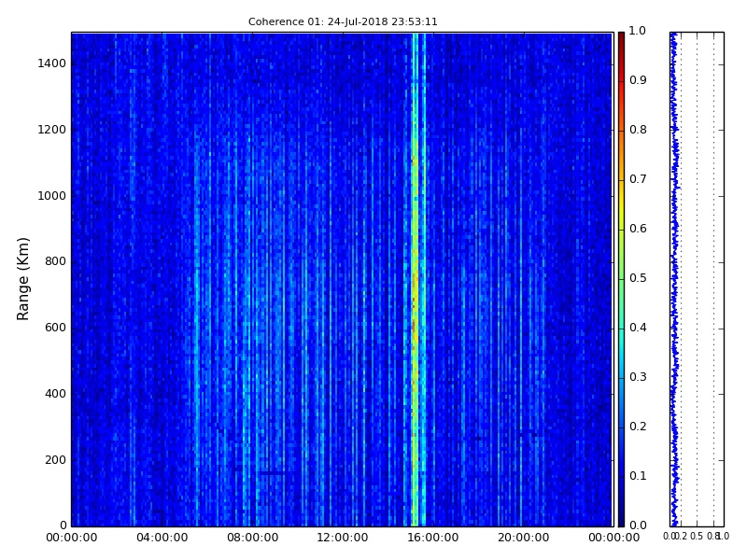Click the 08:00:00 time tick label
The image size is (747, 560).
252,538
